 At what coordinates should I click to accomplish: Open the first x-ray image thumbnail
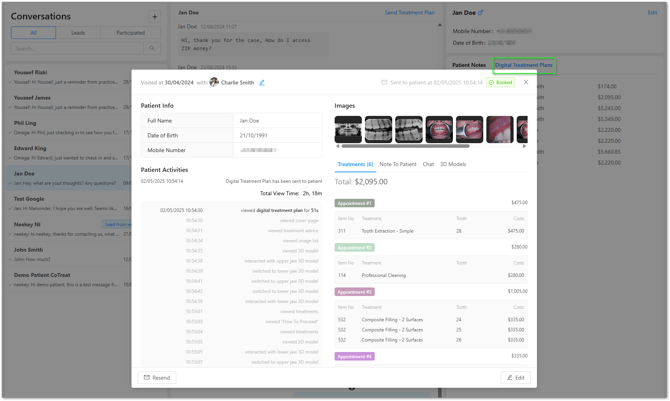(348, 128)
